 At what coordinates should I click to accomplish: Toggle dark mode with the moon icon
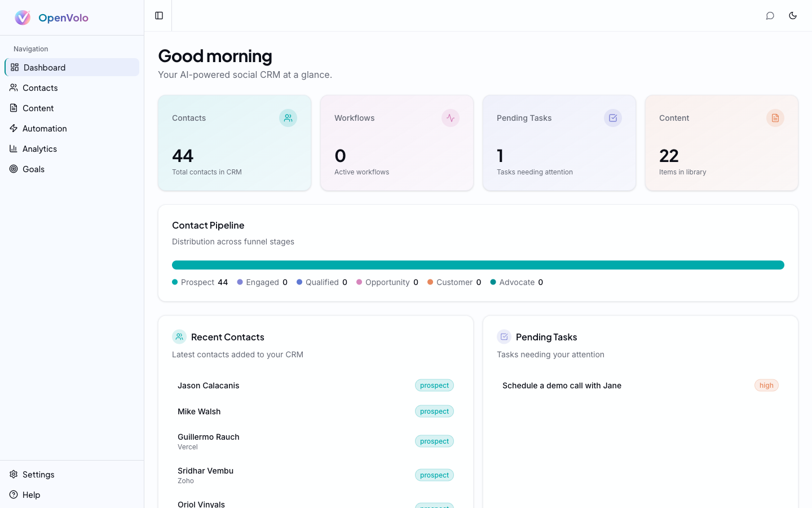click(x=793, y=16)
